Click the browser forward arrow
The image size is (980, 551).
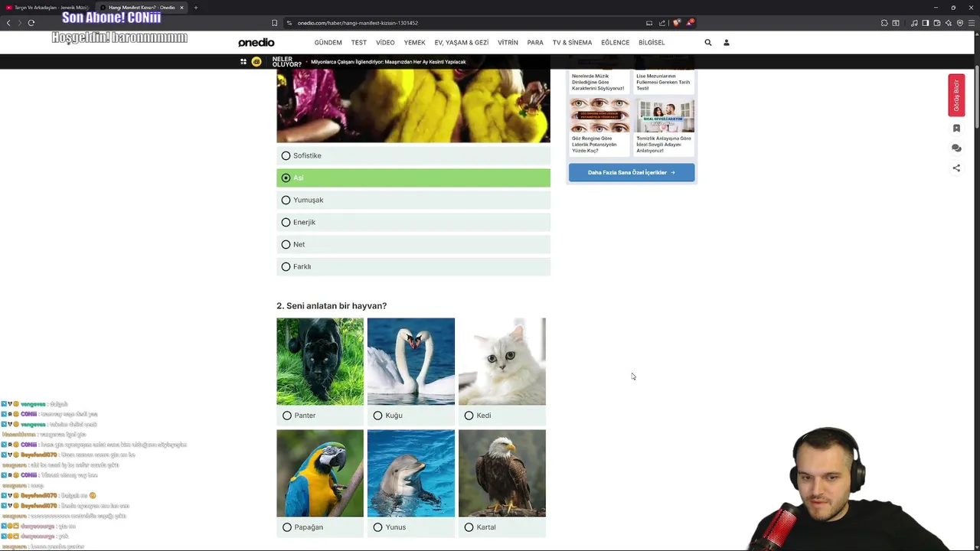(x=20, y=23)
